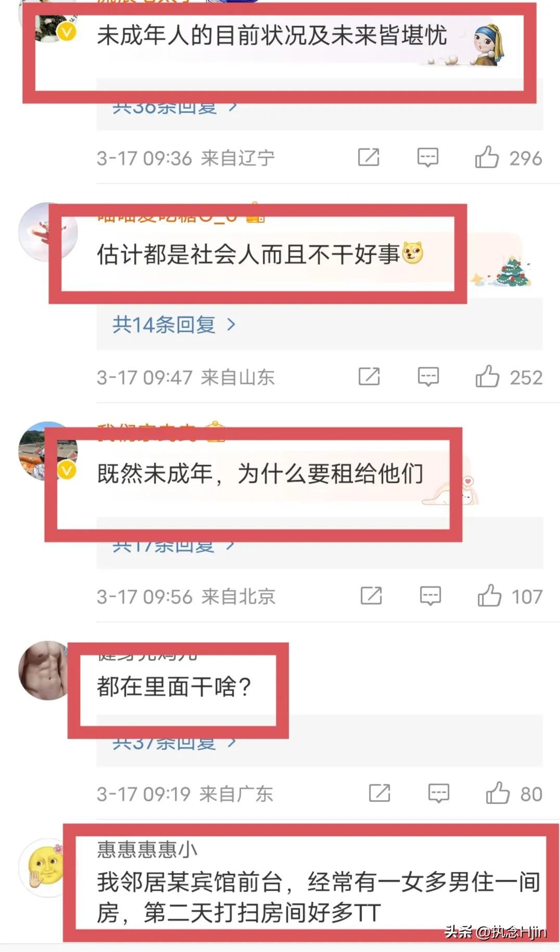
Task: Share the comment posted from 北京
Action: 371,596
